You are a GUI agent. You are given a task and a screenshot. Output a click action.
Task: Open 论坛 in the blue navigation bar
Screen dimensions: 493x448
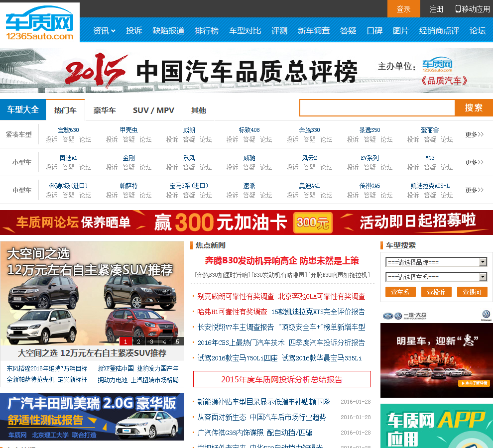(x=478, y=30)
